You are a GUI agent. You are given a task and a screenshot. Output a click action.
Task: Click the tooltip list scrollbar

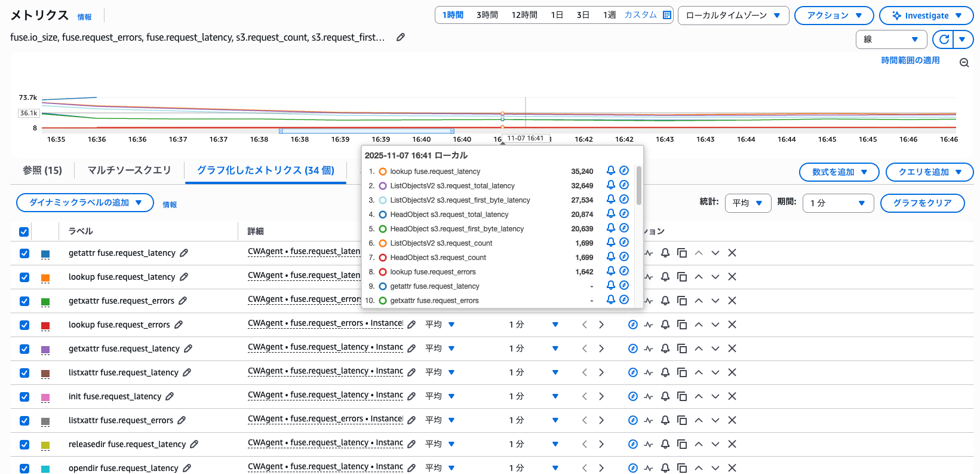639,186
